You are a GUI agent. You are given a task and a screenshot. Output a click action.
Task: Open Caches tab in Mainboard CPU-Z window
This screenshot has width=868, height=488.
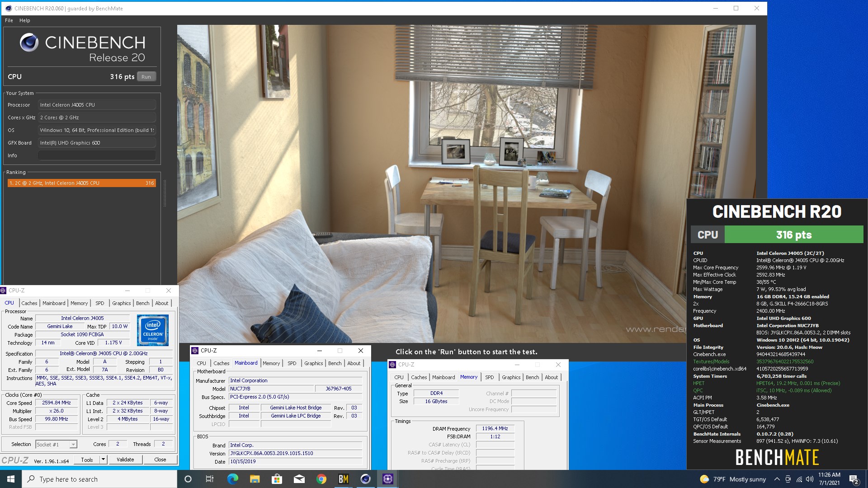click(x=222, y=363)
